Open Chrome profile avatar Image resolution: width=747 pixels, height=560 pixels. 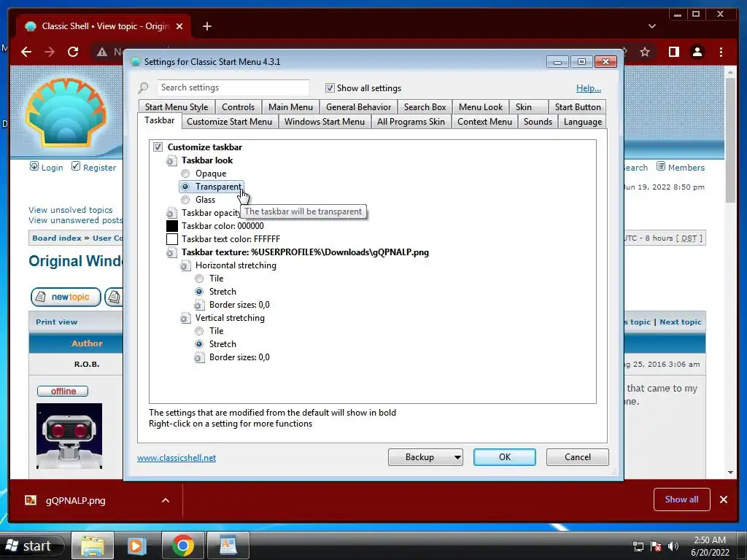tap(697, 52)
